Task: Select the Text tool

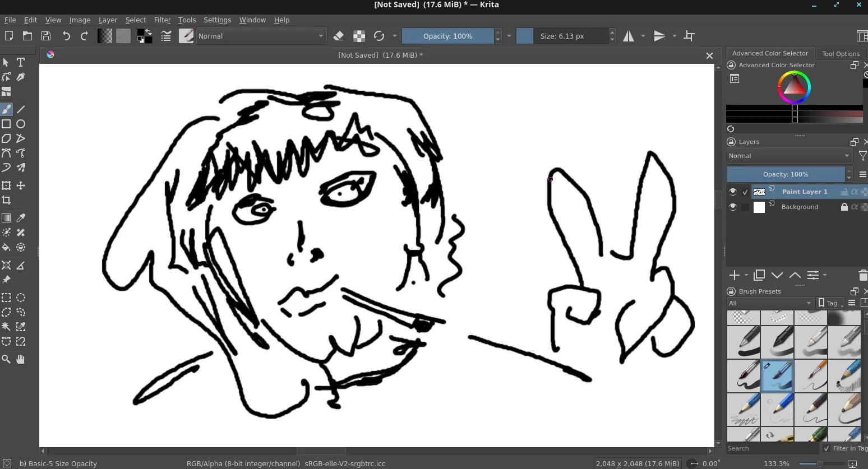Action: tap(21, 62)
